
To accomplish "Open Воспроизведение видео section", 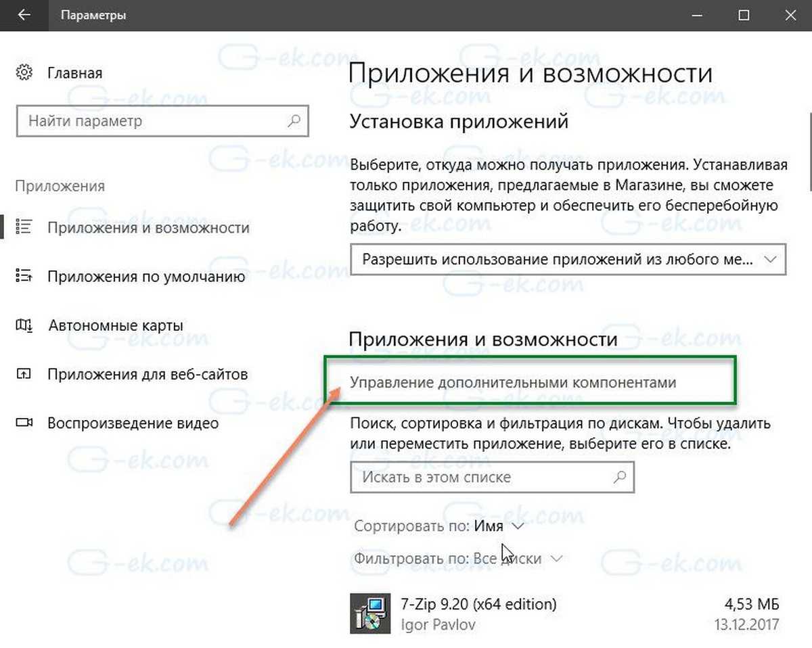I will pyautogui.click(x=132, y=423).
